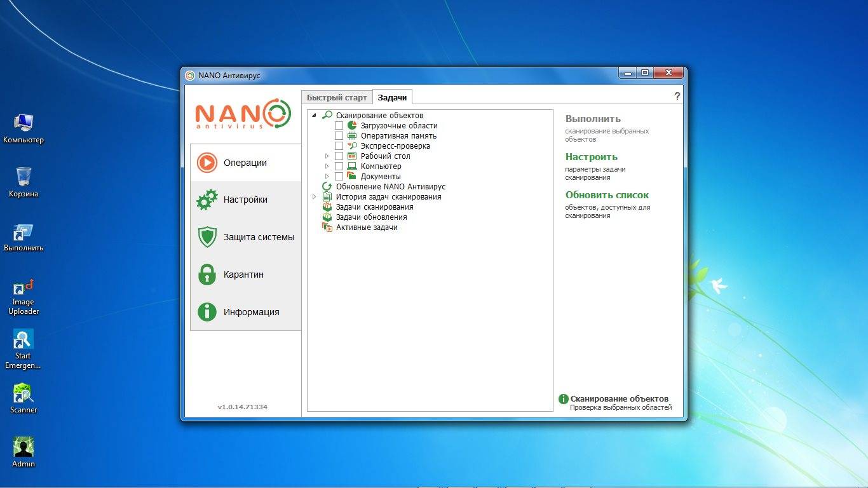The image size is (868, 488).
Task: Select the Admin desktop icon
Action: 24,452
